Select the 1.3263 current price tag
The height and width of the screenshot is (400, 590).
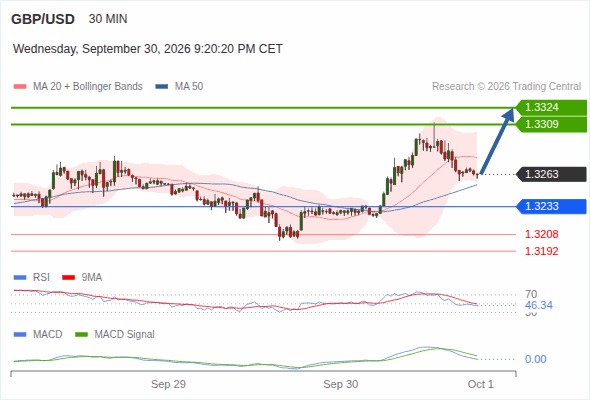(551, 175)
